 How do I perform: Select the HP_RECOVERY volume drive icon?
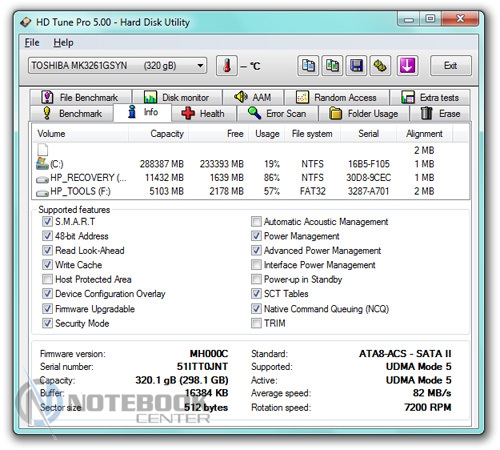point(42,179)
